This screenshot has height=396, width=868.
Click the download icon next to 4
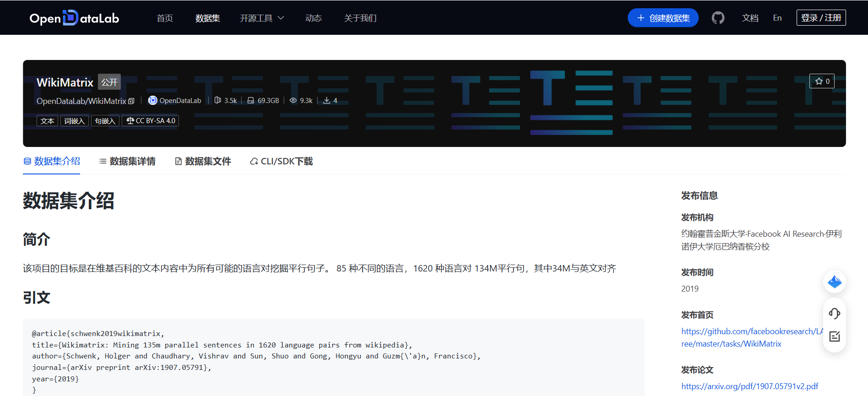(x=327, y=100)
